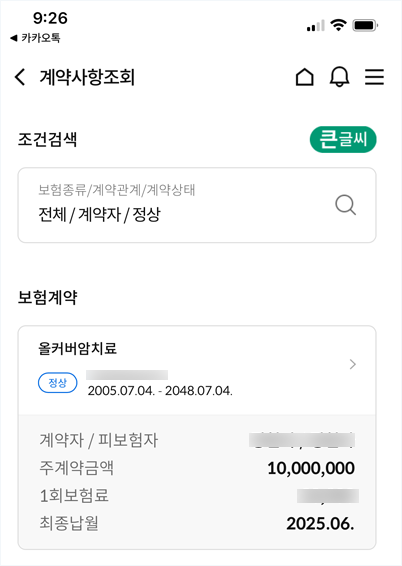Screen dimensions: 402x566
Task: Open the home icon
Action: click(x=305, y=77)
